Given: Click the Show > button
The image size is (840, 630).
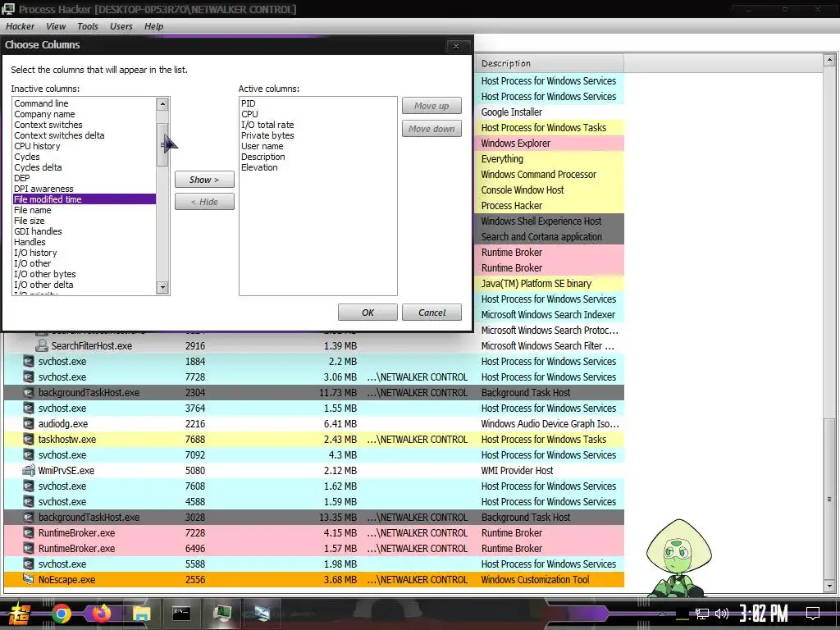Looking at the screenshot, I should click(x=204, y=180).
